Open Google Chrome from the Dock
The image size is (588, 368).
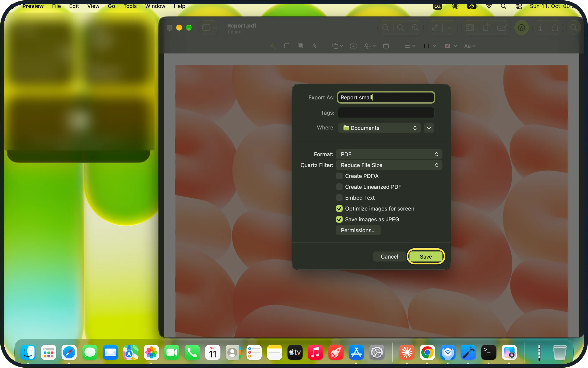pyautogui.click(x=427, y=352)
